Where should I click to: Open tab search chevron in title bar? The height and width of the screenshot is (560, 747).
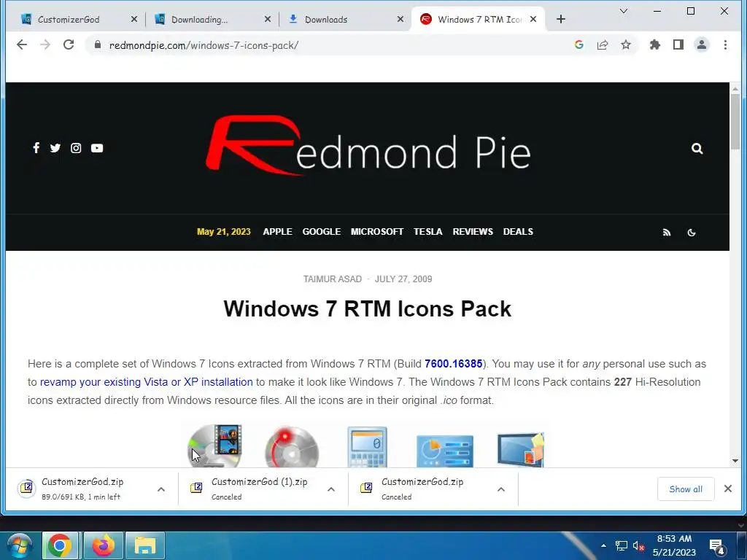click(x=623, y=11)
